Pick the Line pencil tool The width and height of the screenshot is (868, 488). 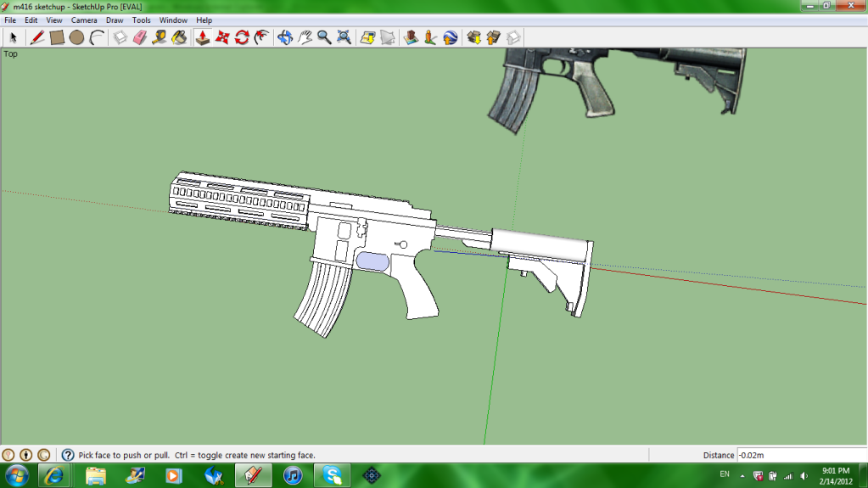37,37
